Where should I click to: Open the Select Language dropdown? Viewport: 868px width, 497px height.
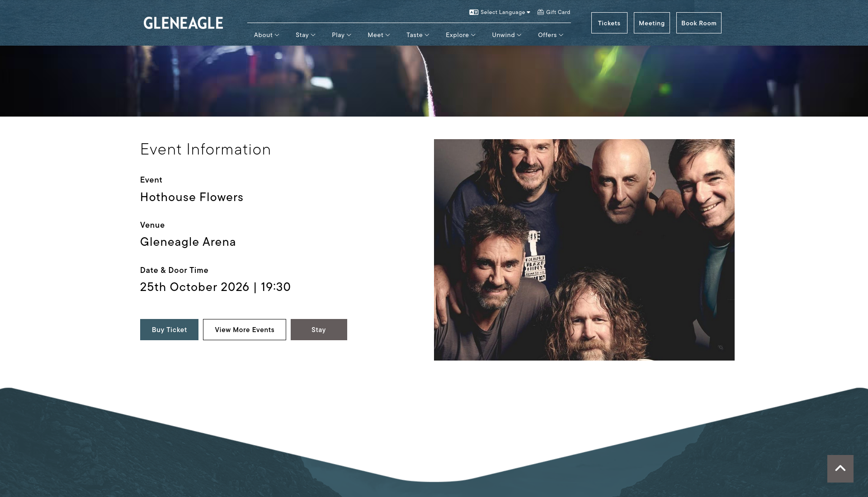500,12
